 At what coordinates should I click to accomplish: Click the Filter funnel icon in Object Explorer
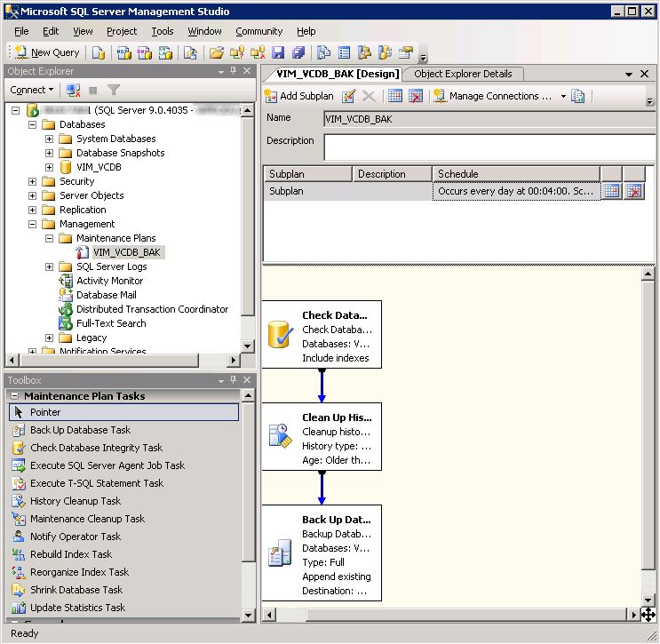(113, 90)
